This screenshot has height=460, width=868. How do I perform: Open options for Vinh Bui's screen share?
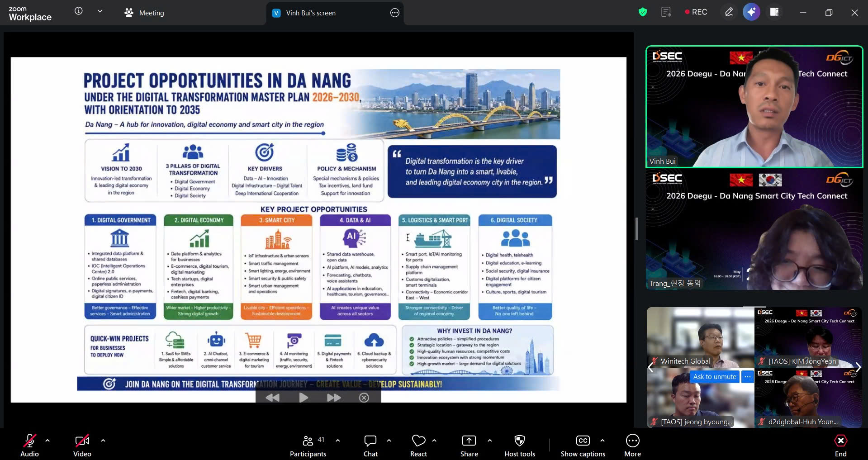click(x=395, y=13)
